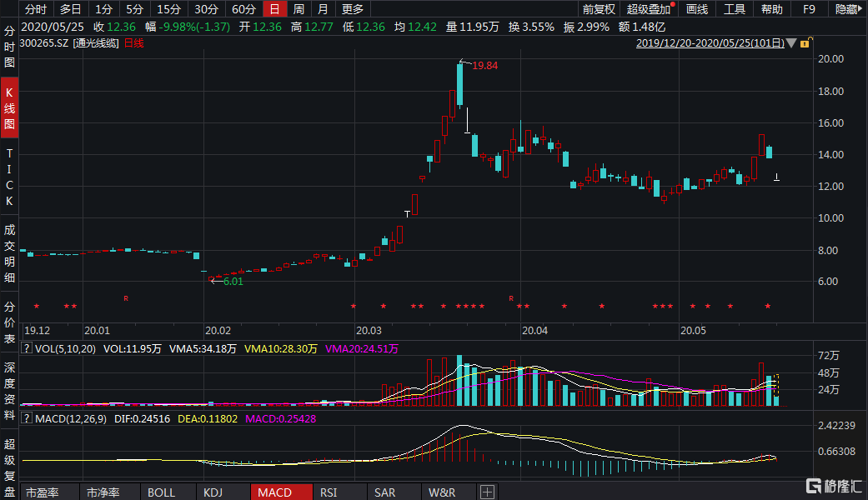The image size is (868, 500).
Task: Select the 日 daily period tab
Action: [274, 9]
